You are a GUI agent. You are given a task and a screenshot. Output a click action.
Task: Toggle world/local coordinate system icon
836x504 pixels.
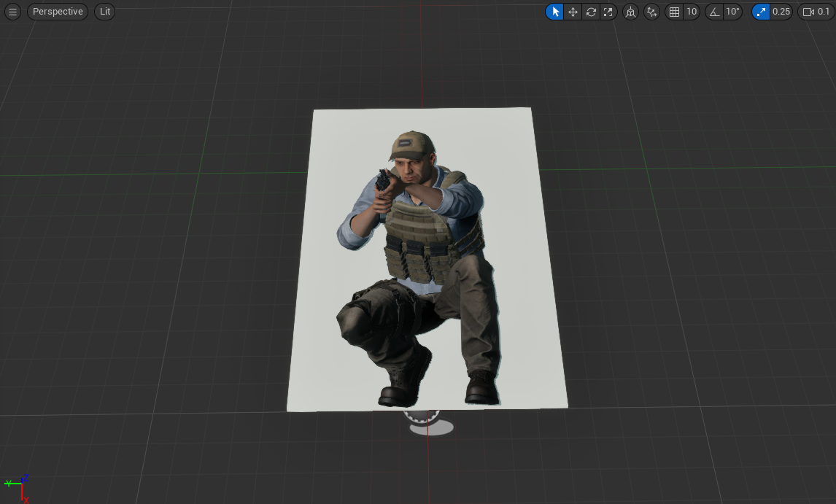tap(631, 12)
